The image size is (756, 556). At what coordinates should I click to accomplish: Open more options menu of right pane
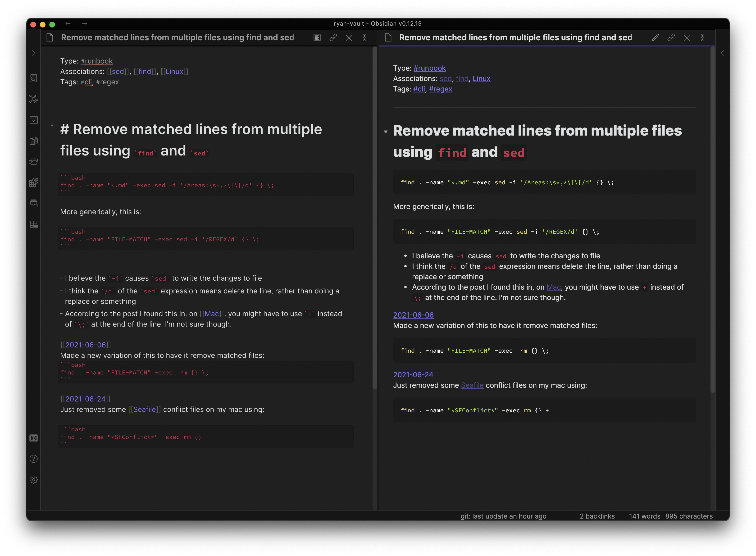click(702, 38)
